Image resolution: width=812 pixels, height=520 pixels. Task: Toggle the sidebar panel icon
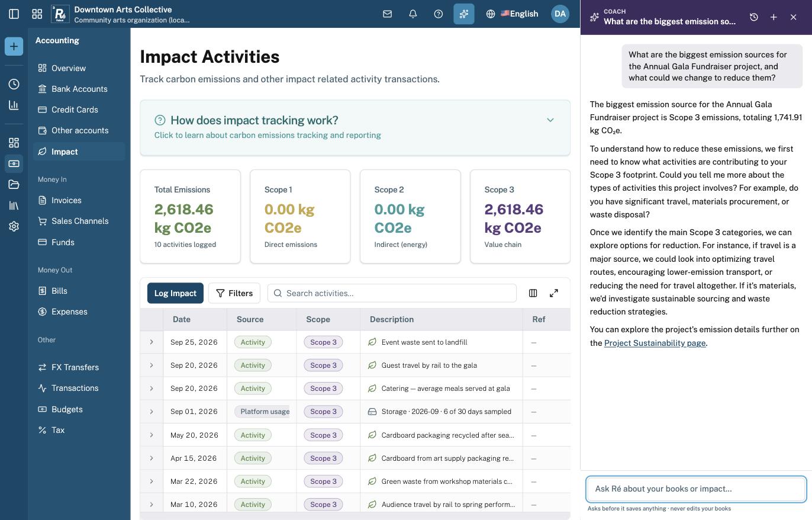click(14, 14)
